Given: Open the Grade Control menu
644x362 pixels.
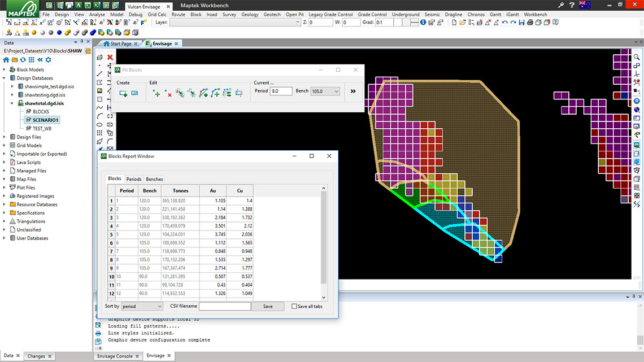Looking at the screenshot, I should pyautogui.click(x=372, y=14).
